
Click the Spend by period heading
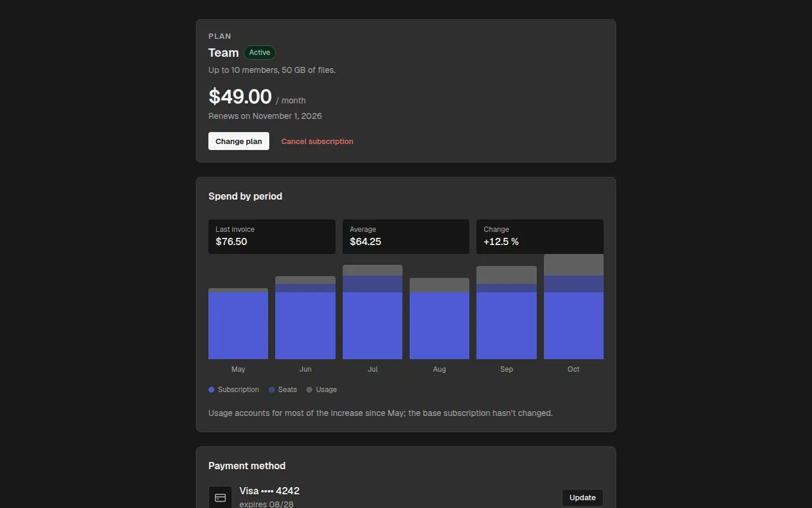pyautogui.click(x=245, y=196)
